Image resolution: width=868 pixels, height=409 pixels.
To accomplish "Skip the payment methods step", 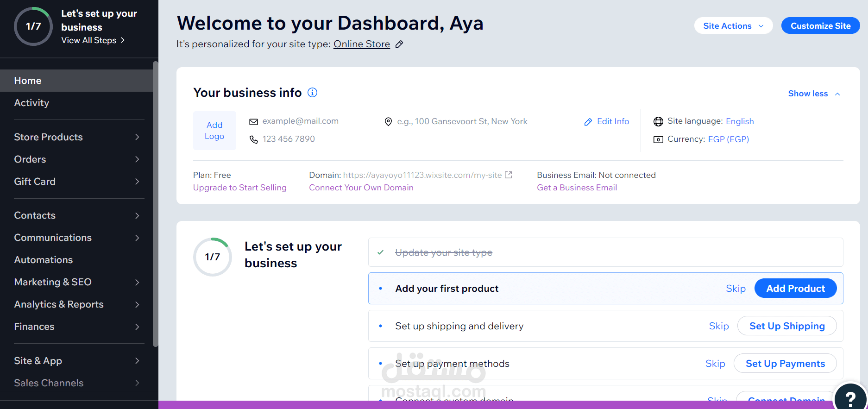I will (x=715, y=364).
